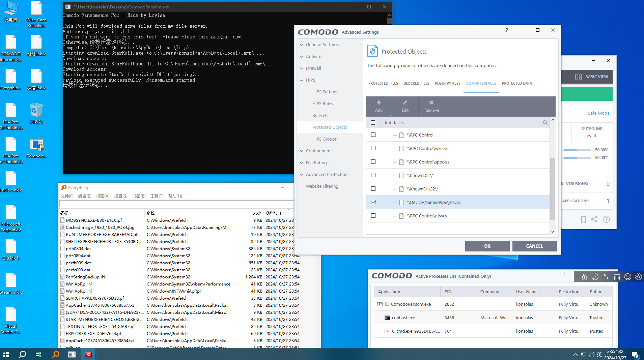Image resolution: width=644 pixels, height=360 pixels.
Task: Collapse ComodoRansom.exe process tree node
Action: pyautogui.click(x=387, y=304)
